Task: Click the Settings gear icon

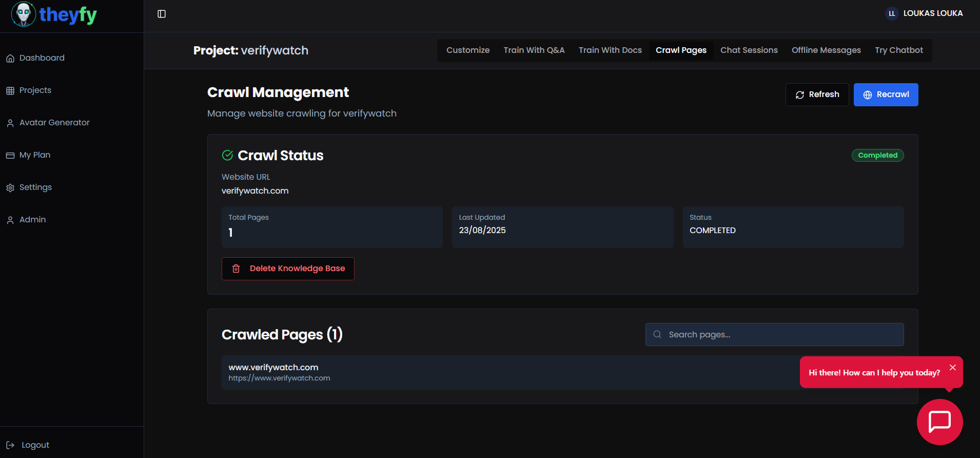Action: click(x=10, y=188)
